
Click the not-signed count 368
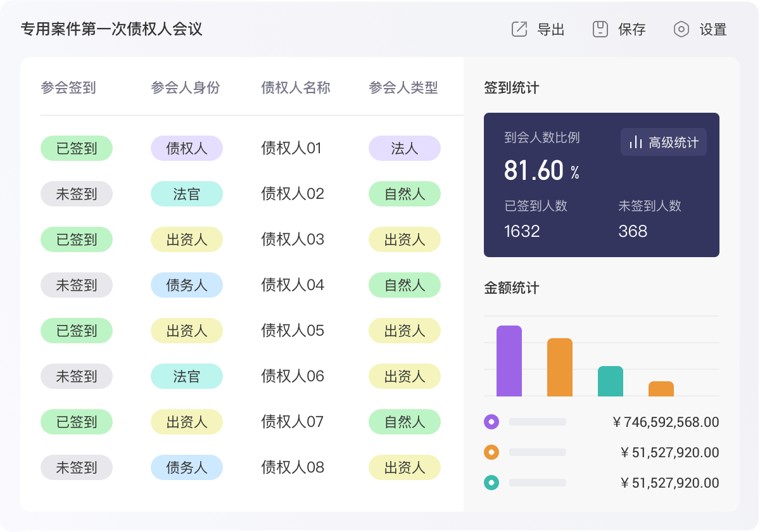coord(633,231)
